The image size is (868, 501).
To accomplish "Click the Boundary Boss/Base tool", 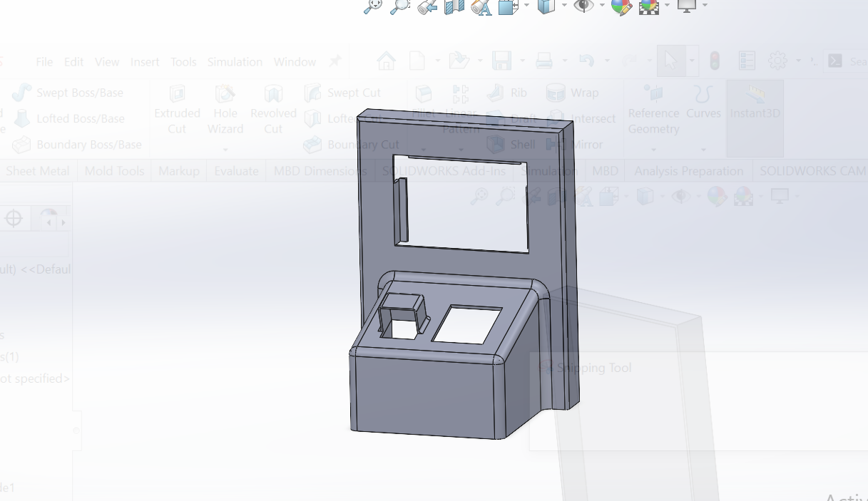I will point(77,145).
